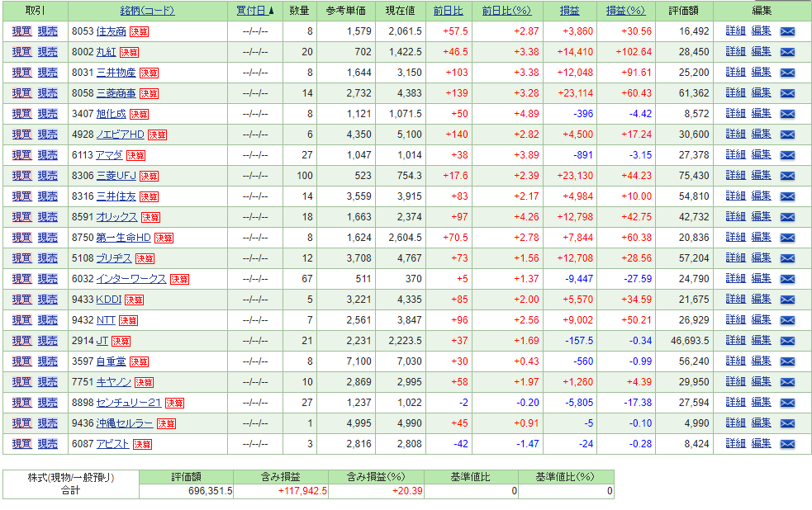The image size is (812, 510).
Task: Click the mail icon in ノエビアHD row
Action: [787, 135]
